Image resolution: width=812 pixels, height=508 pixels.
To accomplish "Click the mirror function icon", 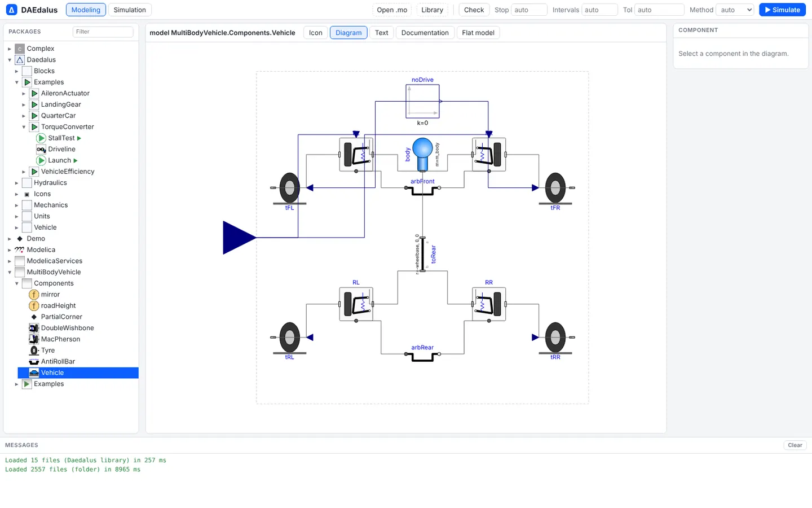I will pyautogui.click(x=34, y=295).
